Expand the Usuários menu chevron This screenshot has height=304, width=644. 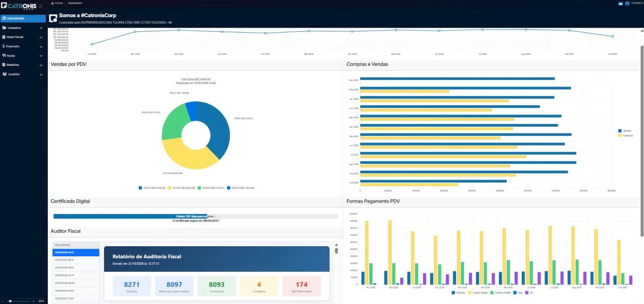click(x=41, y=74)
